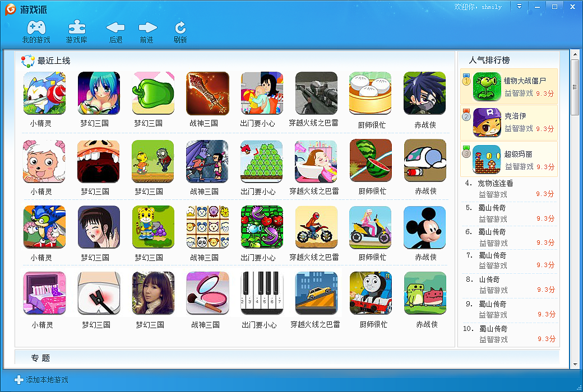Open 宠物连连看 ranked fourth
The height and width of the screenshot is (392, 583).
pos(509,189)
